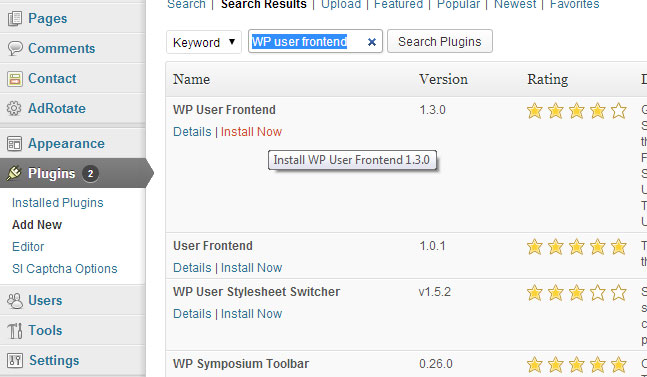Screen dimensions: 647x377
Task: Clear the search field with the X
Action: (x=372, y=42)
